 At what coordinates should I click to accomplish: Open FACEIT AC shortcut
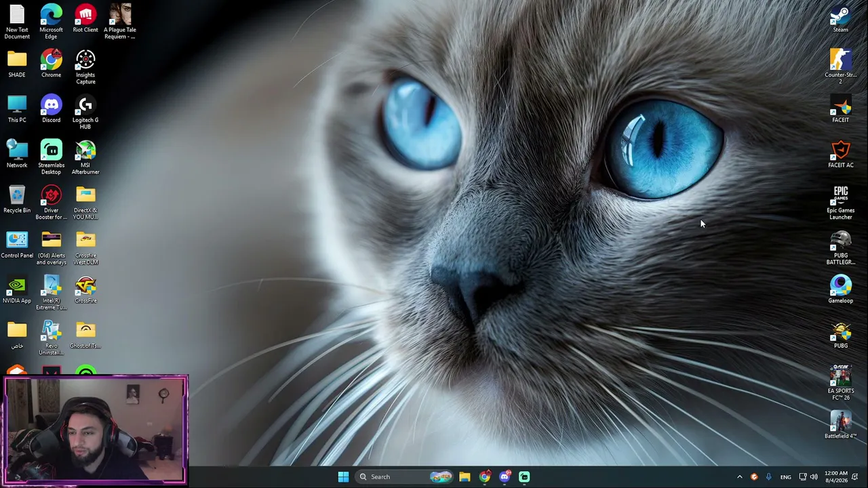(x=840, y=155)
